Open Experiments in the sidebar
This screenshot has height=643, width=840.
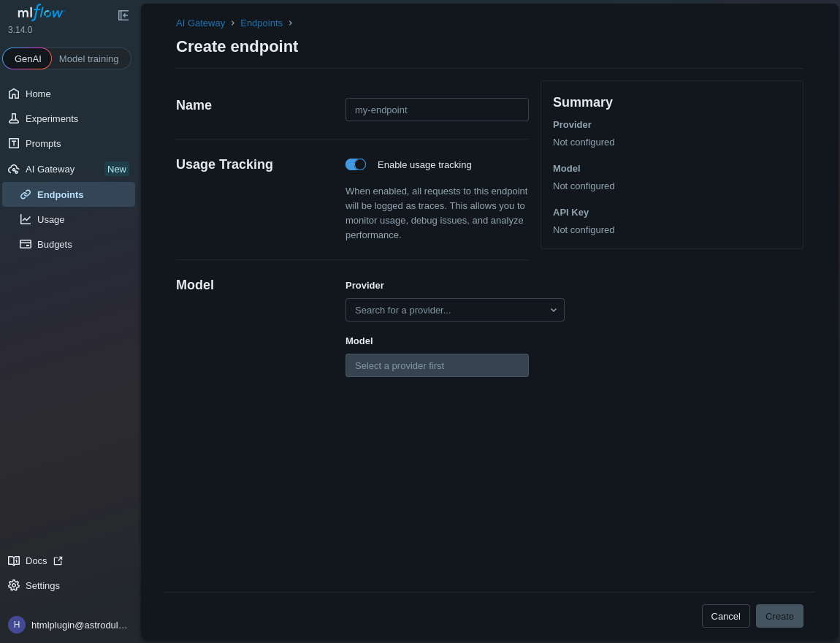(x=69, y=118)
